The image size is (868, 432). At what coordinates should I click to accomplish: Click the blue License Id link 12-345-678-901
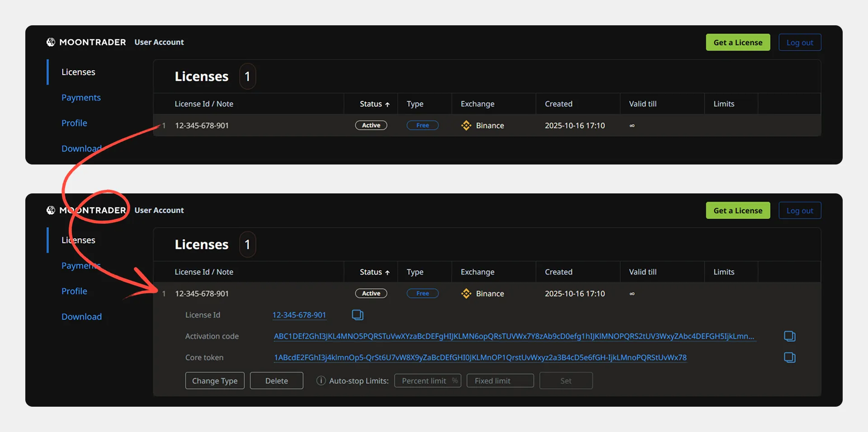tap(299, 315)
